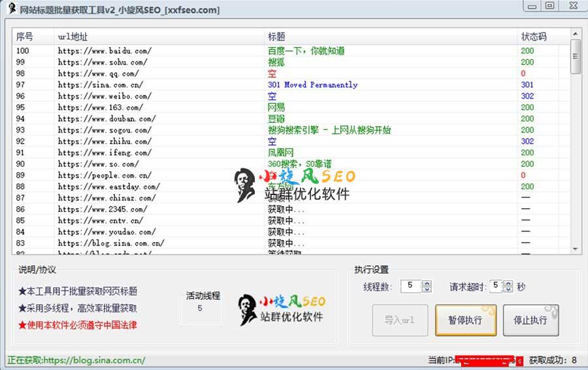The height and width of the screenshot is (370, 588).
Task: Click the 停止执行 stop button
Action: coord(531,320)
